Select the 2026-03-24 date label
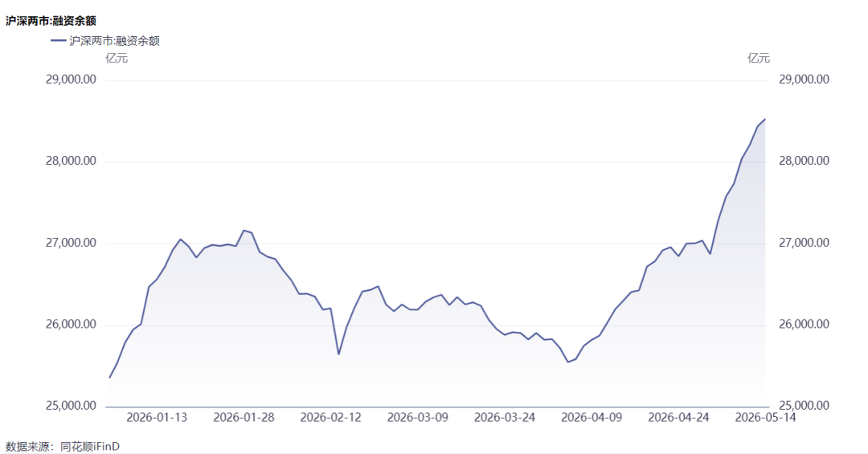Viewport: 868px width, 454px height. 504,418
